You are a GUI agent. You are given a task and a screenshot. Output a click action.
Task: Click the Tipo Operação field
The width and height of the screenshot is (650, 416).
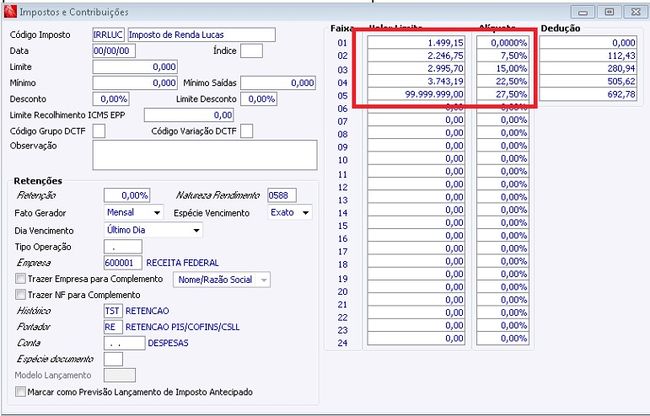[123, 247]
